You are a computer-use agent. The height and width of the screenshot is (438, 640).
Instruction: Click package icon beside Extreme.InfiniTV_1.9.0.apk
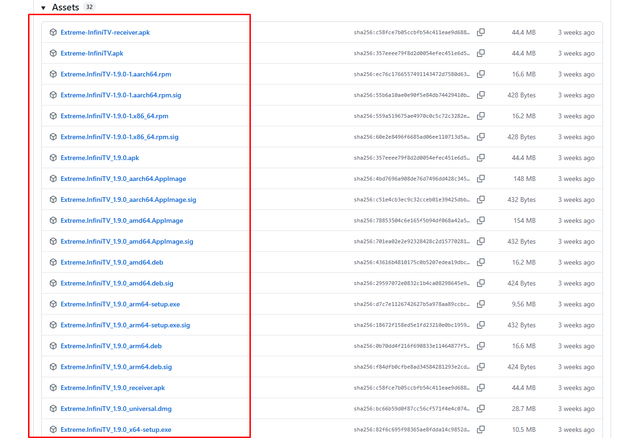53,158
